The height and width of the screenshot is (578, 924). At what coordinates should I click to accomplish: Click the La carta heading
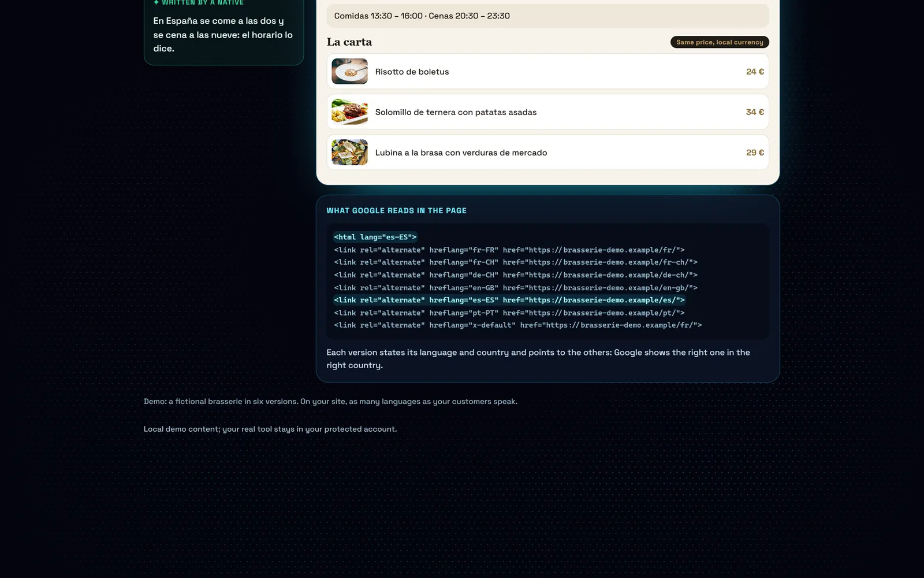click(x=349, y=42)
